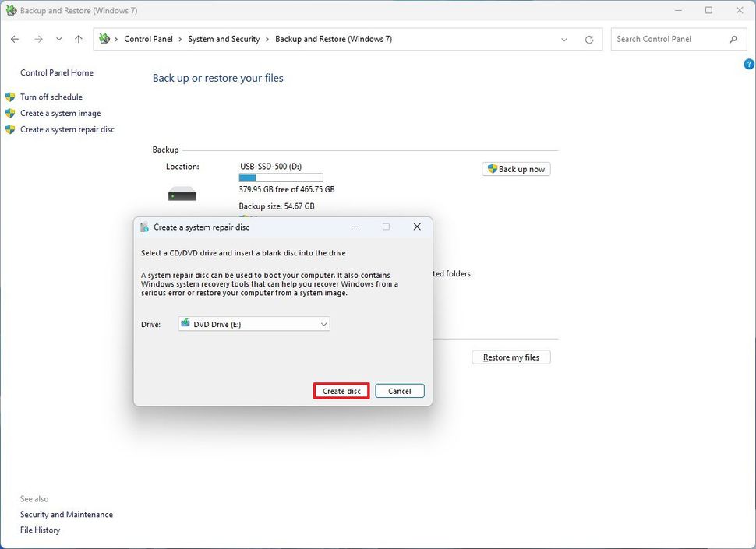Click the Create disc button
756x549 pixels.
341,390
